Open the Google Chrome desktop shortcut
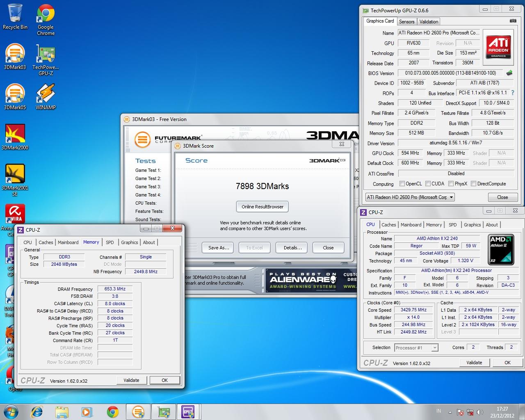Image resolution: width=525 pixels, height=420 pixels. [46, 20]
